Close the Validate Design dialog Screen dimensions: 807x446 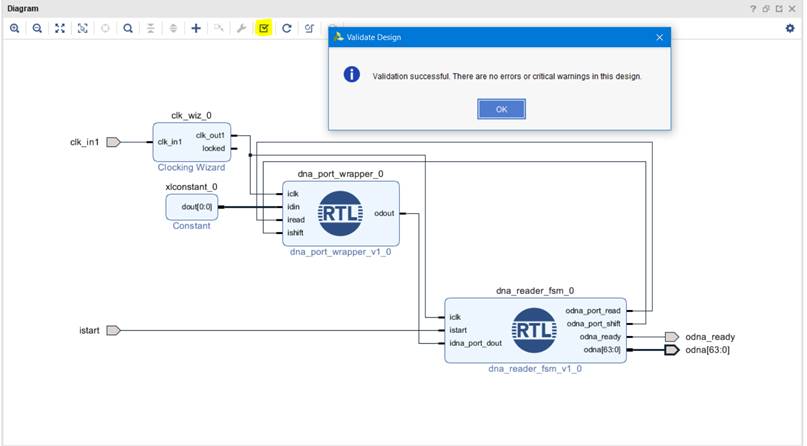coord(659,37)
